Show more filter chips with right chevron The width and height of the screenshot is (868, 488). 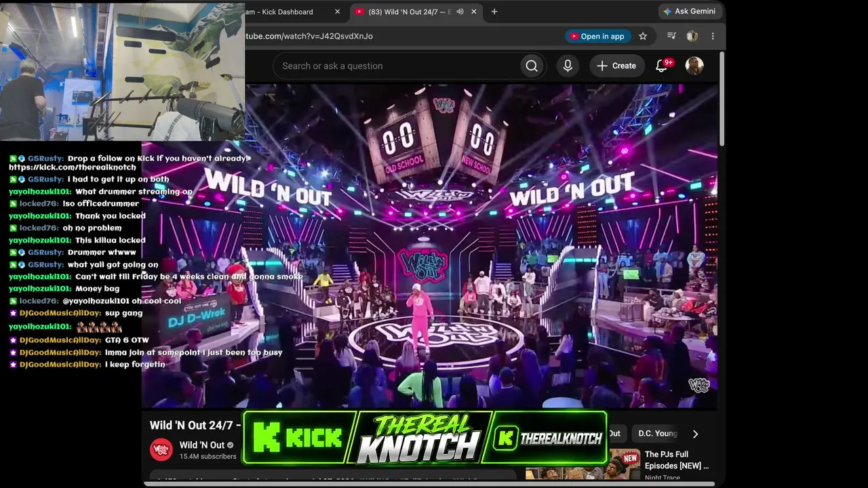(x=695, y=434)
